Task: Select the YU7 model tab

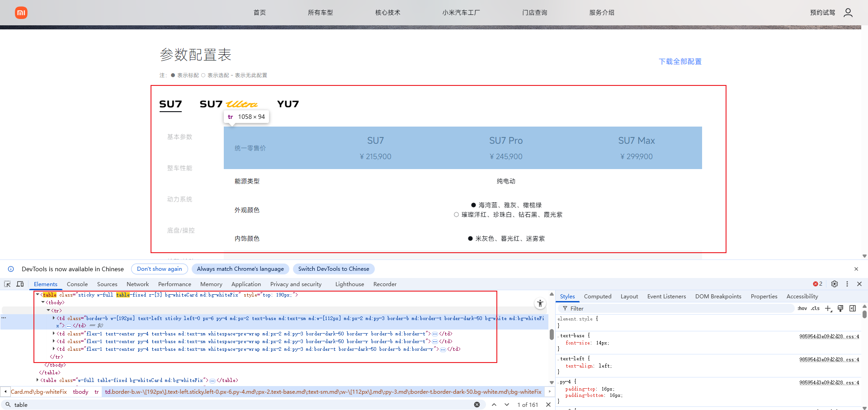Action: coord(288,104)
